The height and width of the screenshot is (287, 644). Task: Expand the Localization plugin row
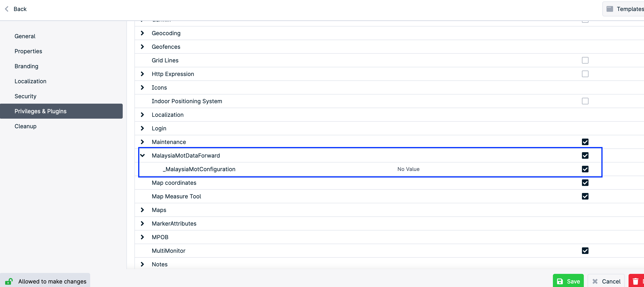tap(142, 115)
